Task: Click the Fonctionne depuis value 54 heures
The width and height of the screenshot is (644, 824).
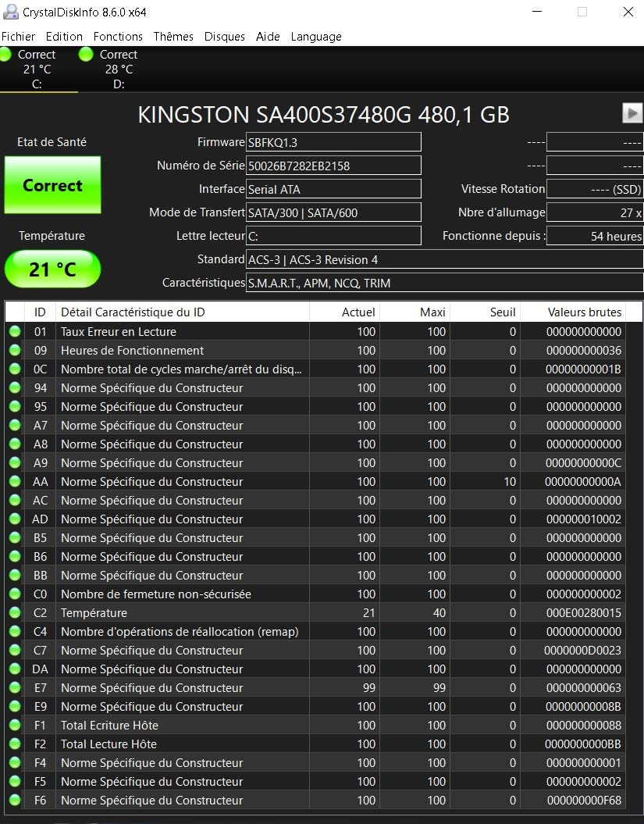Action: coord(595,236)
